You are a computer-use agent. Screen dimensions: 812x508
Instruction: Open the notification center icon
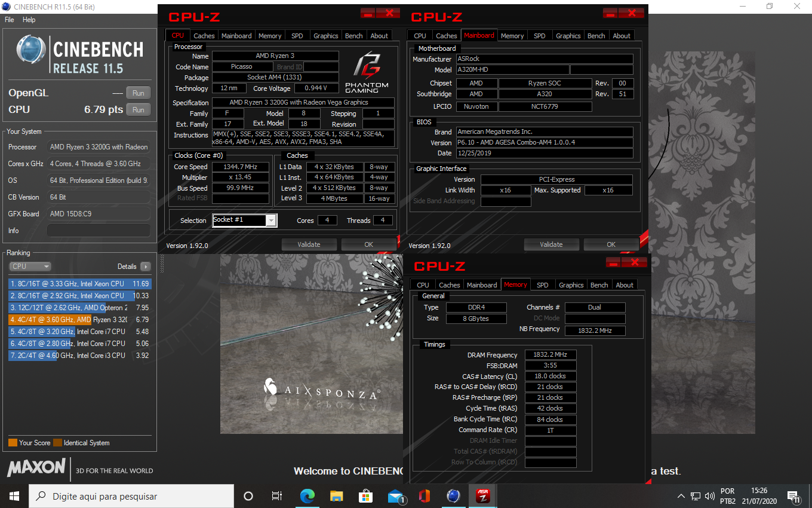tap(794, 496)
